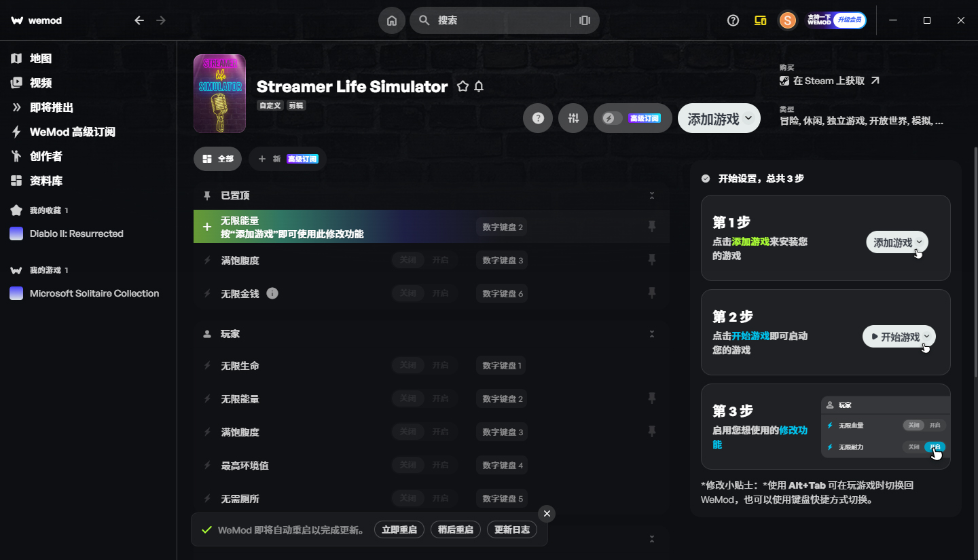The height and width of the screenshot is (560, 978).
Task: Toggle the 高级订阅 boost switch
Action: tap(613, 118)
